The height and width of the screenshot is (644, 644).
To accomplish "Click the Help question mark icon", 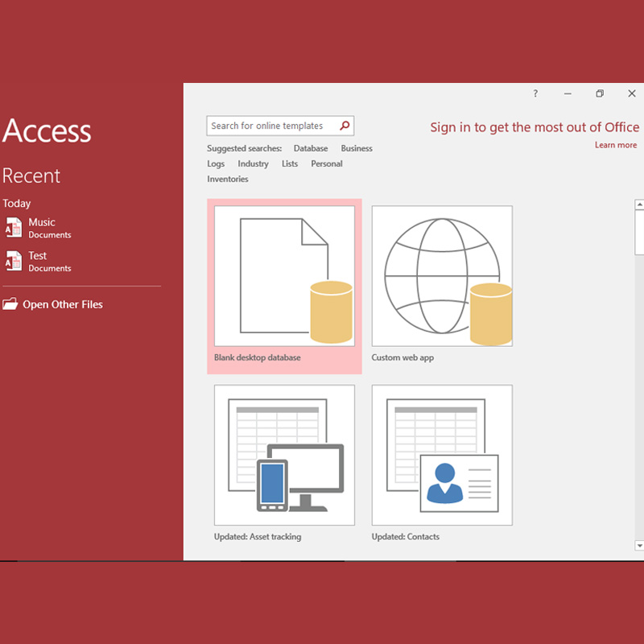I will point(535,94).
